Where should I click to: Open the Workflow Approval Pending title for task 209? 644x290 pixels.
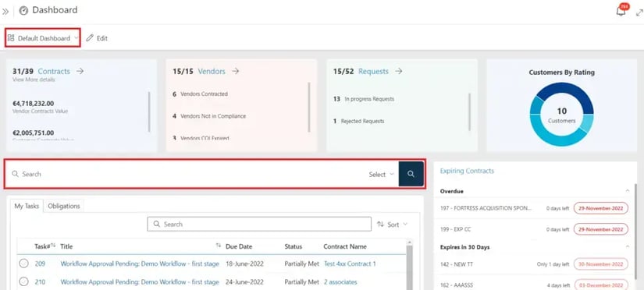point(140,263)
